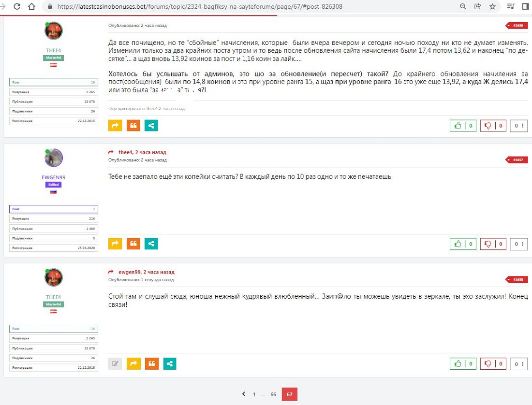Click orange quote icon on post #1657

tap(133, 244)
